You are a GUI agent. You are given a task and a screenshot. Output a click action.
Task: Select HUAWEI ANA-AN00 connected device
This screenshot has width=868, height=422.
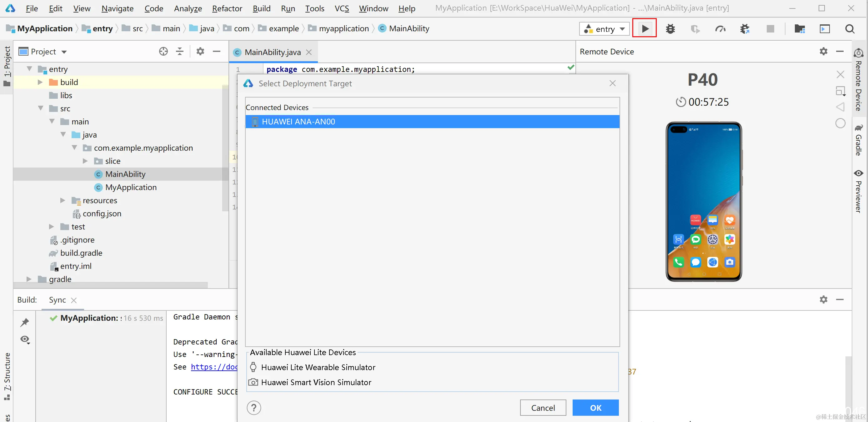click(298, 122)
